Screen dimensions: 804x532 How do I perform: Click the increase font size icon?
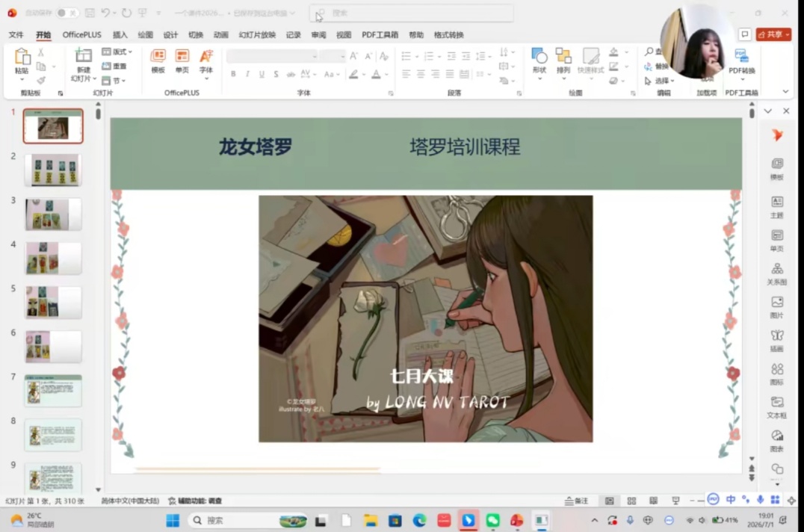[353, 56]
